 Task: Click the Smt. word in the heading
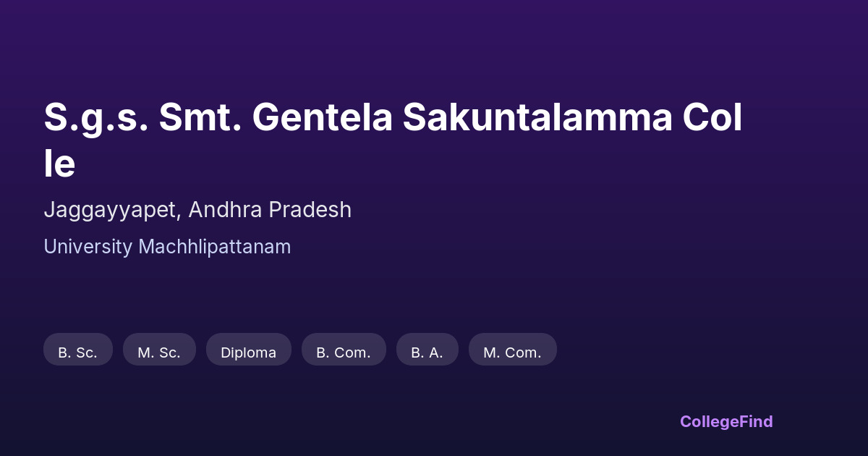point(200,118)
